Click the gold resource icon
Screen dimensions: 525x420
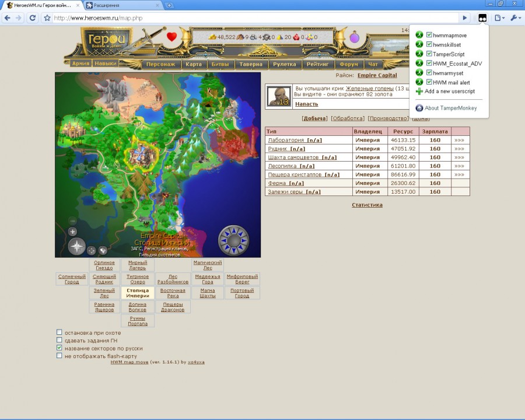click(x=212, y=37)
